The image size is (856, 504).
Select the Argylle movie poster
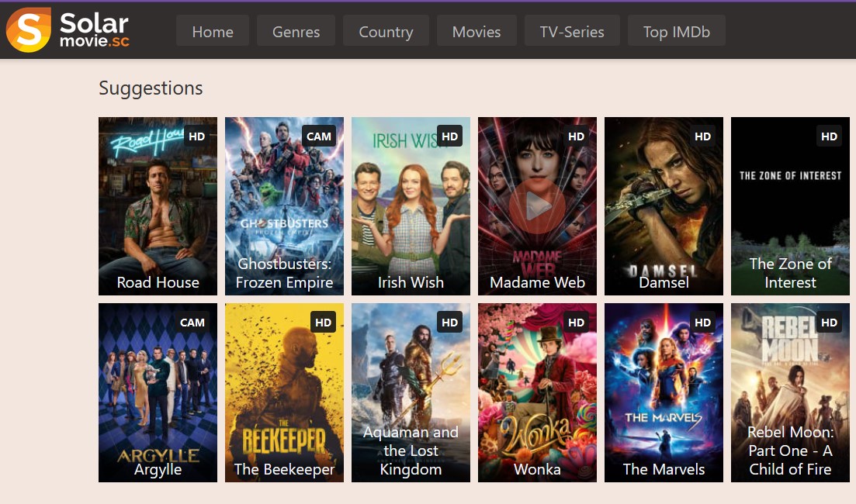click(x=158, y=392)
